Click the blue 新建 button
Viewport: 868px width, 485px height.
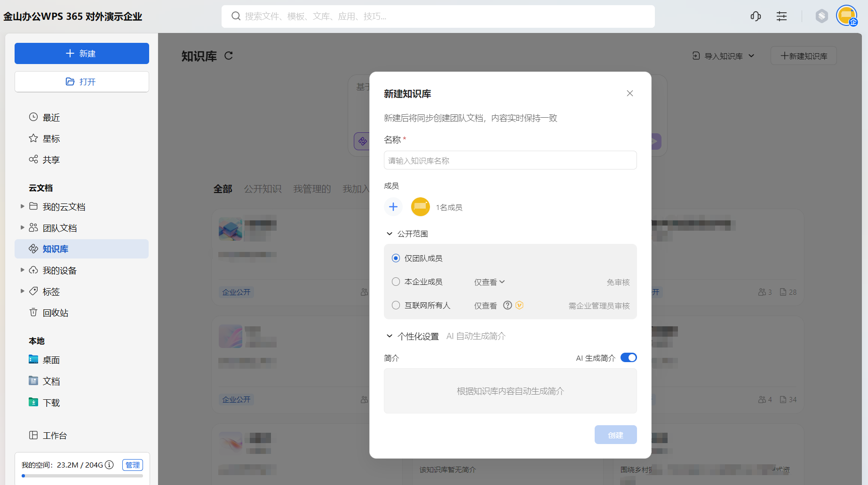pyautogui.click(x=82, y=53)
